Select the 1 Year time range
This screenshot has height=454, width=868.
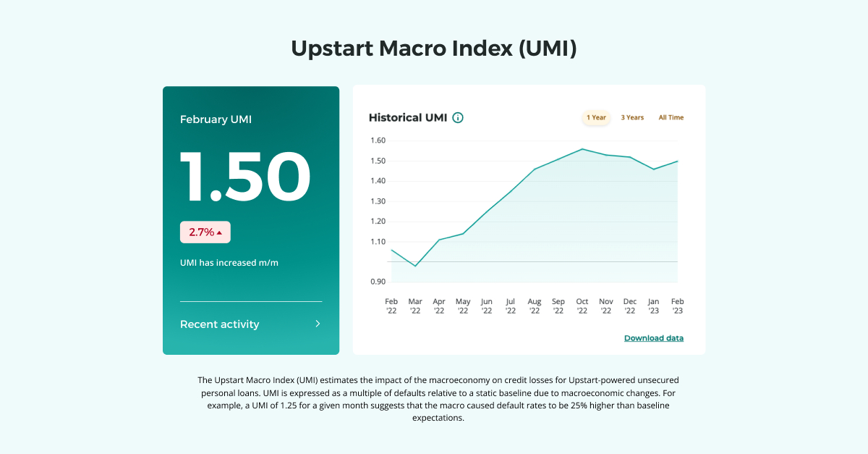pyautogui.click(x=596, y=117)
